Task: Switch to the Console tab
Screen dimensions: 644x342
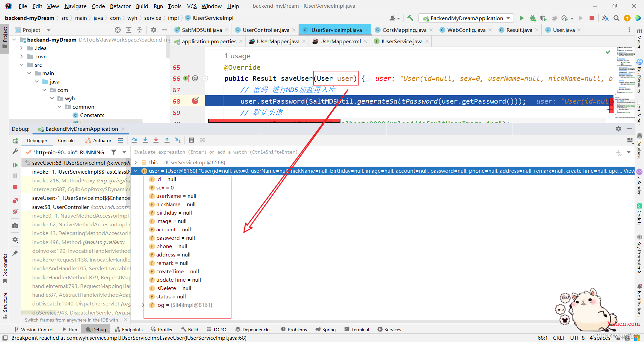Action: (x=66, y=140)
